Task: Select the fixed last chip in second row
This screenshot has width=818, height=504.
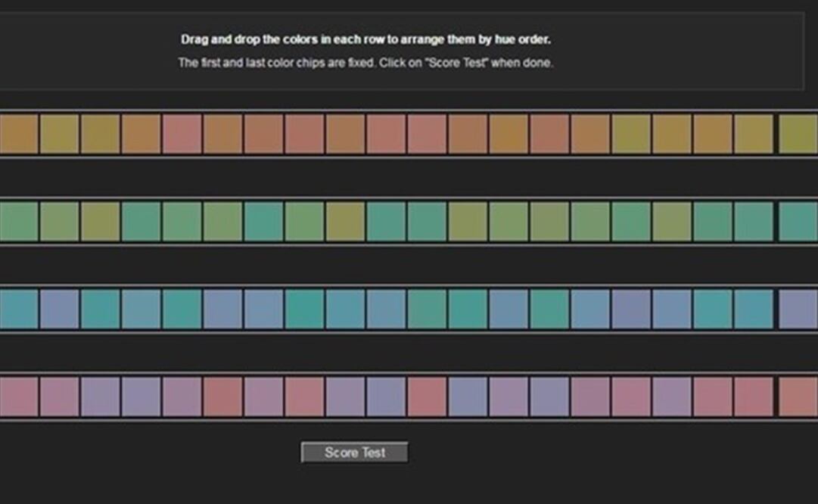Action: (x=798, y=222)
